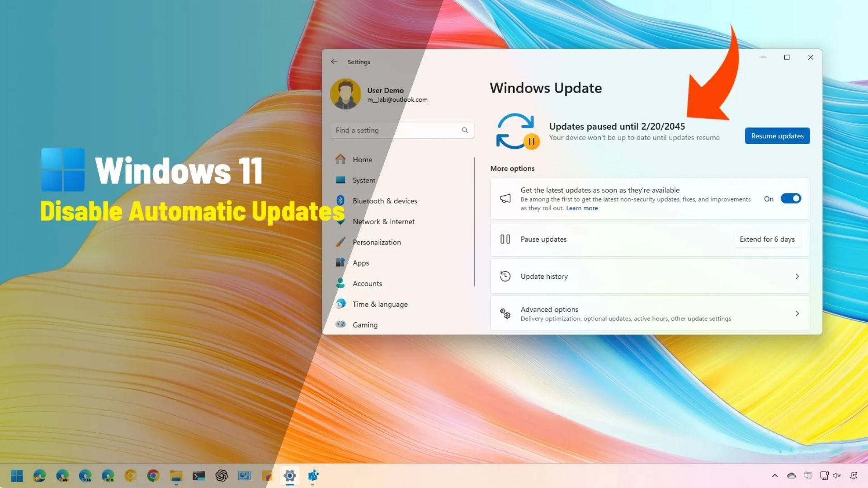Screen dimensions: 868x488
Task: Click the Bluetooth icon in sidebar
Action: coord(340,200)
